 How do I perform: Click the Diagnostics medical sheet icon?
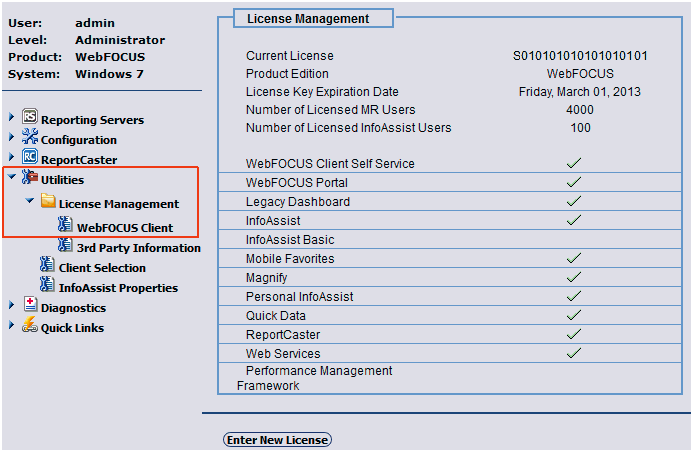[30, 304]
